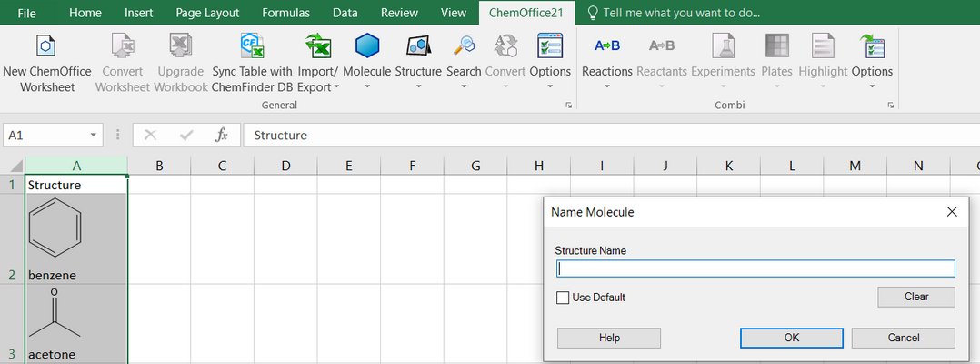The height and width of the screenshot is (364, 980).
Task: Expand the Combi Options dropdown arrow
Action: [x=872, y=87]
